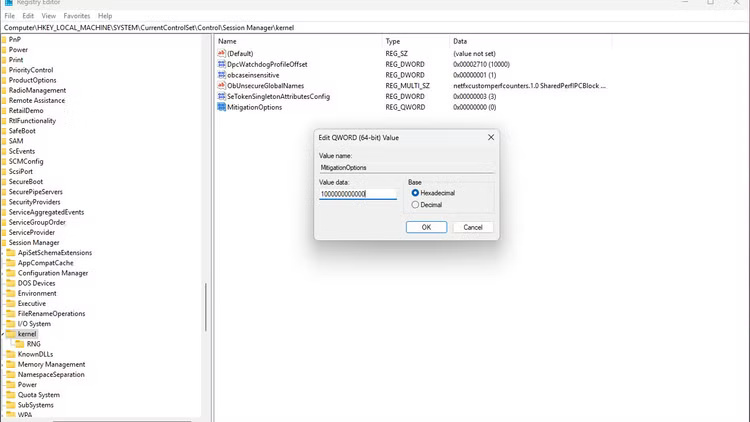
Task: Click the KnownDLLs folder icon
Action: [x=11, y=354]
